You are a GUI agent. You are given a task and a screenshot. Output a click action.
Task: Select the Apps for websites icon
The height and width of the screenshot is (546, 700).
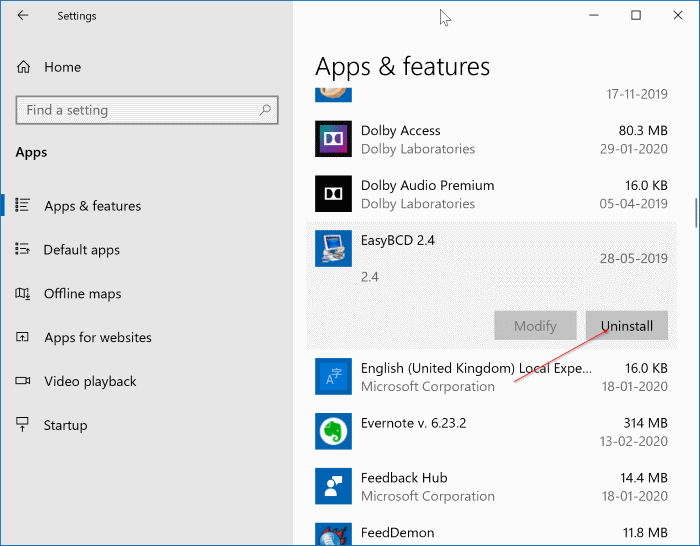click(x=22, y=337)
